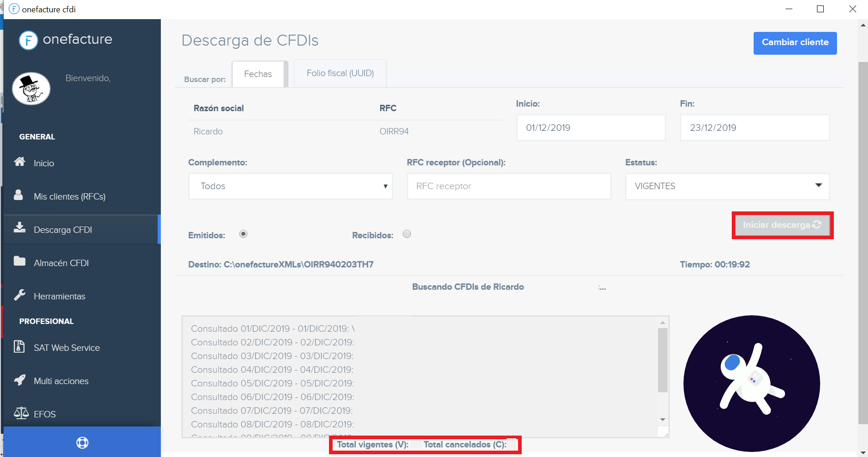Click the Multi acciones rocket icon
The image size is (868, 457).
click(x=20, y=380)
